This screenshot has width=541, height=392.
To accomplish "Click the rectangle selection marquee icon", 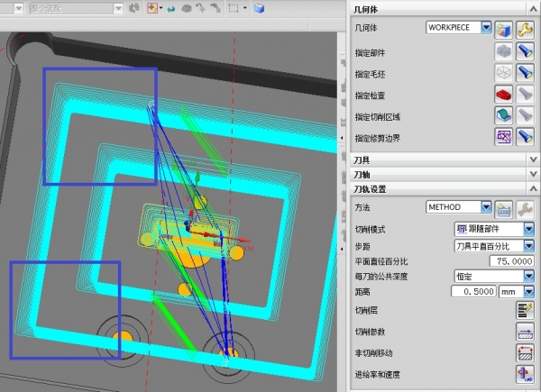I will point(234,8).
